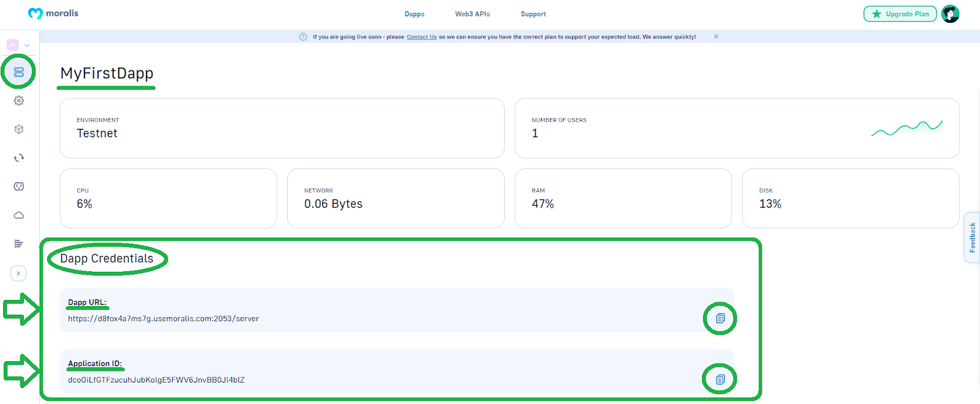Click the Number of Users card
The image size is (980, 404).
tap(737, 128)
